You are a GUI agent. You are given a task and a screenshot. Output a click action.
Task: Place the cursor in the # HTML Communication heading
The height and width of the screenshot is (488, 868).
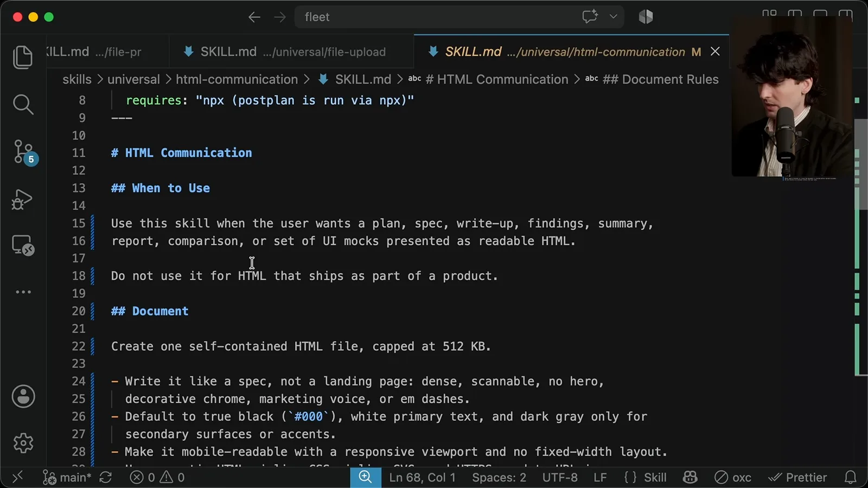pos(181,153)
